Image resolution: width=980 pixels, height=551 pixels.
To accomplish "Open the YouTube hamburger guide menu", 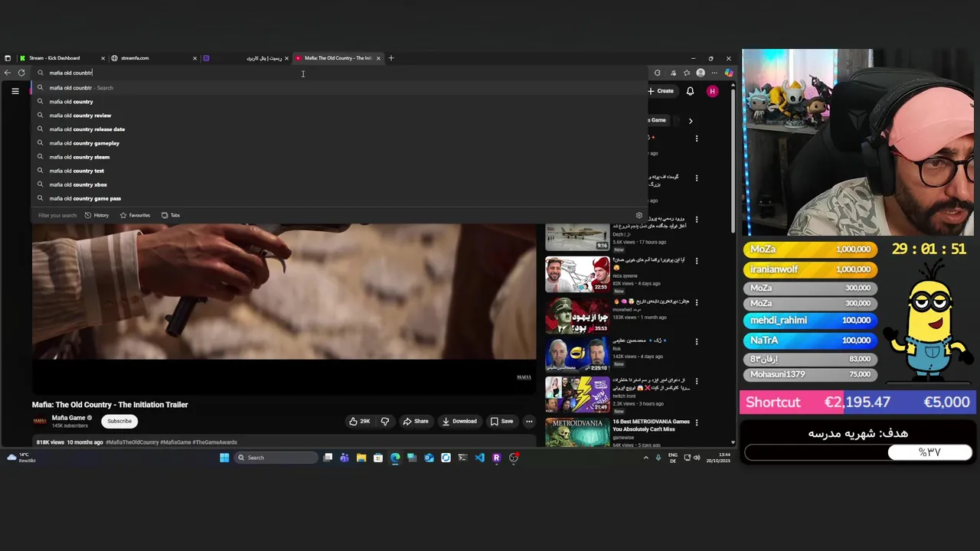I will coord(15,91).
